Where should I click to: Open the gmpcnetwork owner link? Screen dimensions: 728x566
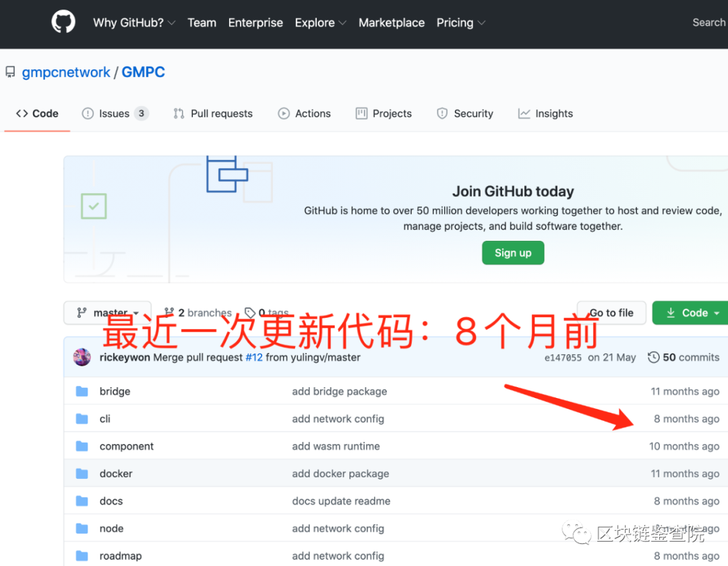[66, 72]
